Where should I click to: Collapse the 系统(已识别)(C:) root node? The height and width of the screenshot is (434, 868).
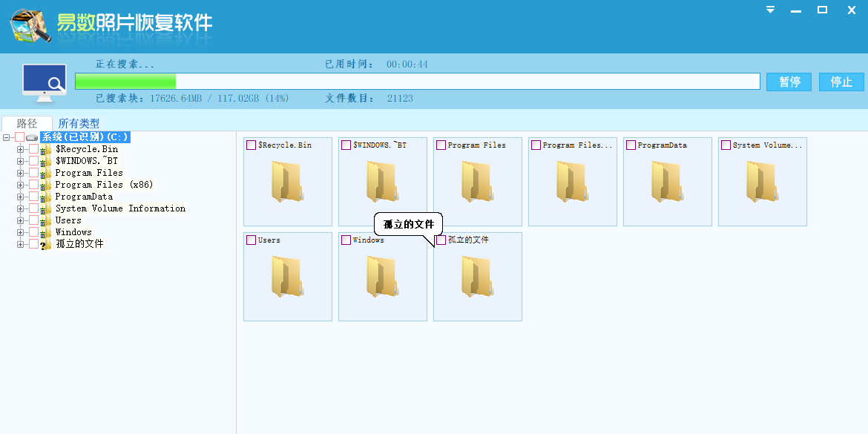[x=7, y=137]
